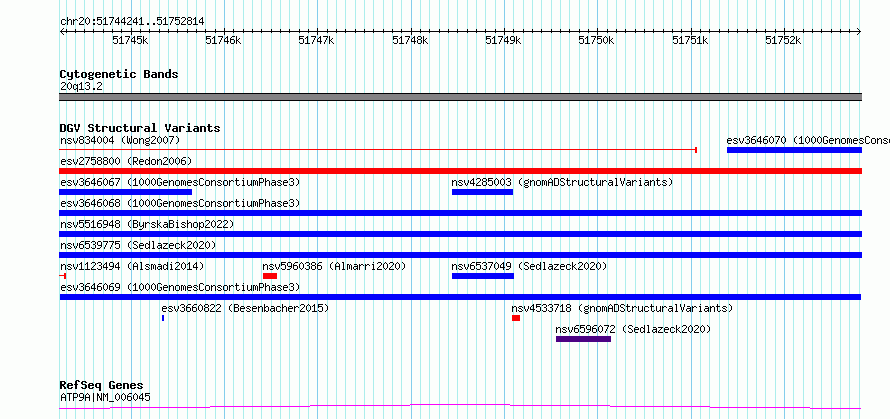Viewport: 890px width, 419px height.
Task: Click the Cytogenetic Bands track heading
Action: [119, 74]
